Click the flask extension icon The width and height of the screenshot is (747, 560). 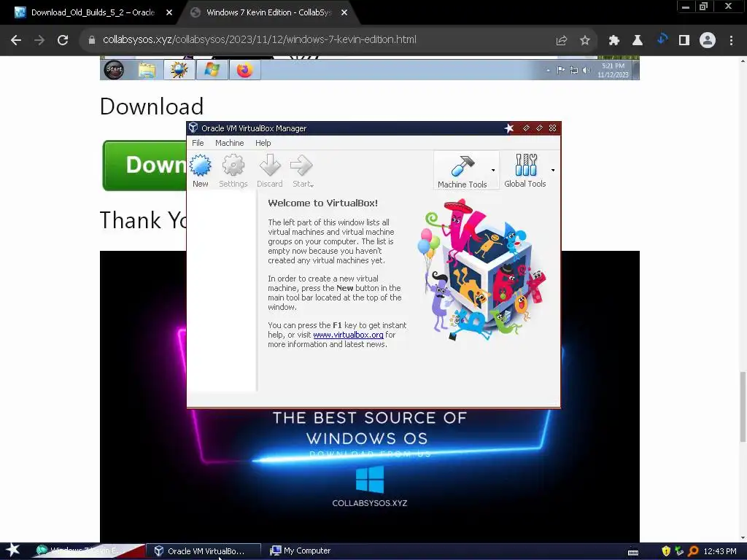pyautogui.click(x=638, y=41)
